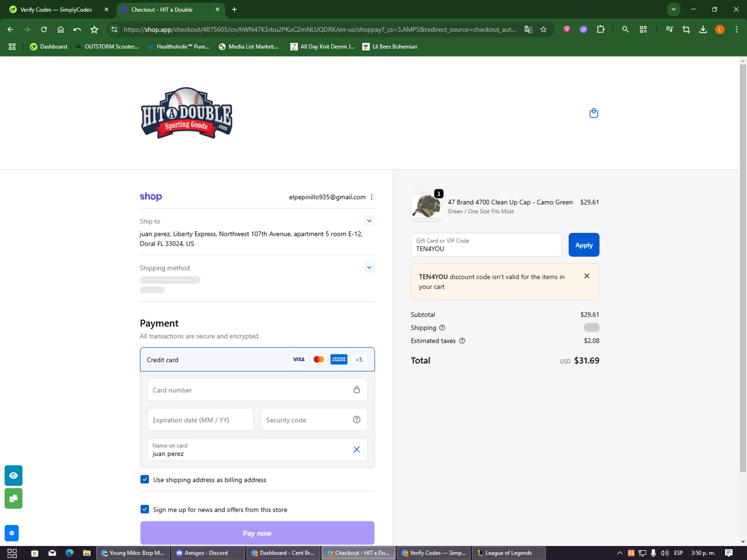This screenshot has height=560, width=747.
Task: Focus the Expiration date field
Action: [x=200, y=420]
